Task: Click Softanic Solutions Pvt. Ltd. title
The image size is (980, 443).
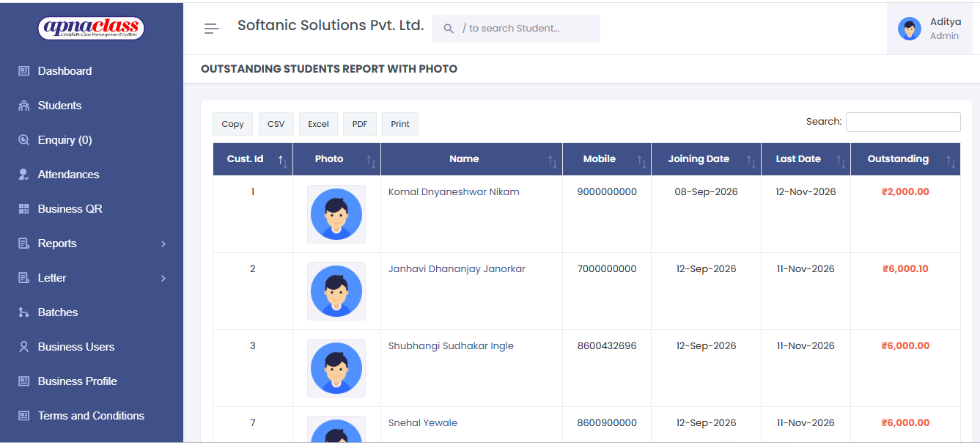Action: click(331, 26)
